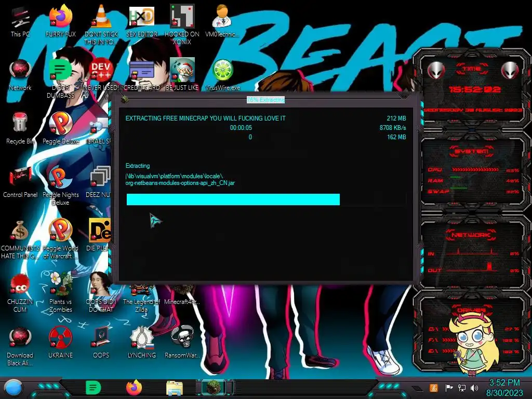This screenshot has height=399, width=532.
Task: Click the TIME widget clock display
Action: click(474, 89)
